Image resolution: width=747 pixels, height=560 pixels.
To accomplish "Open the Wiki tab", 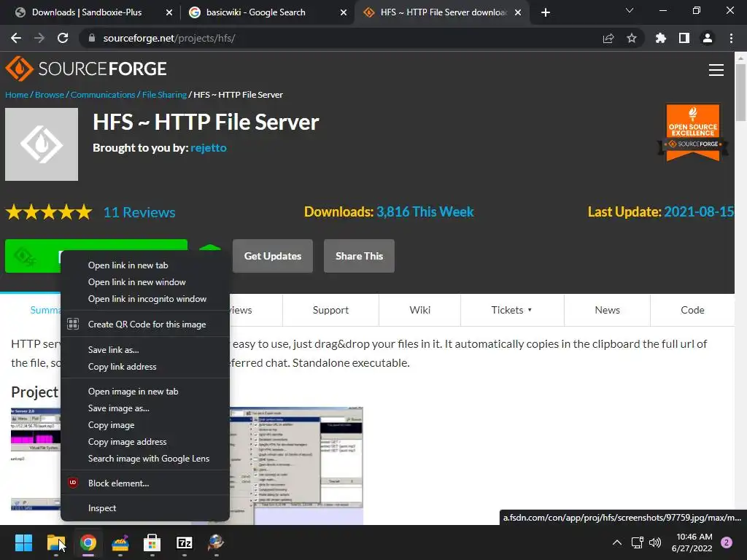I will (x=419, y=310).
